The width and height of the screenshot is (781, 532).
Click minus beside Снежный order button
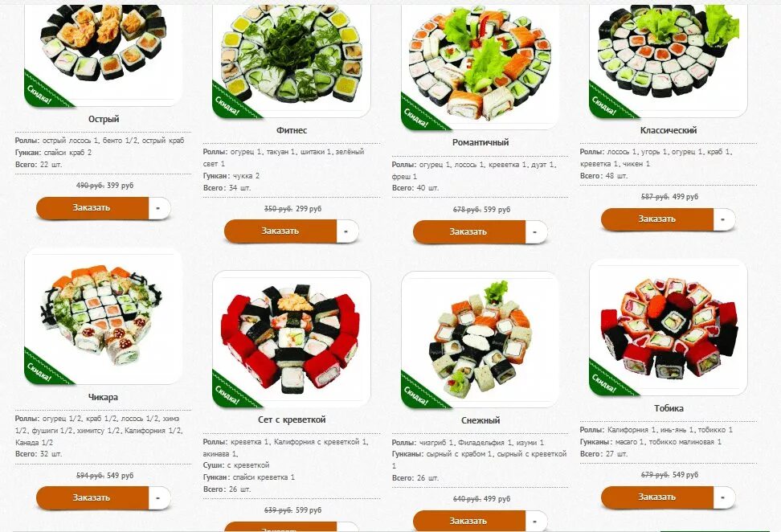(x=536, y=521)
